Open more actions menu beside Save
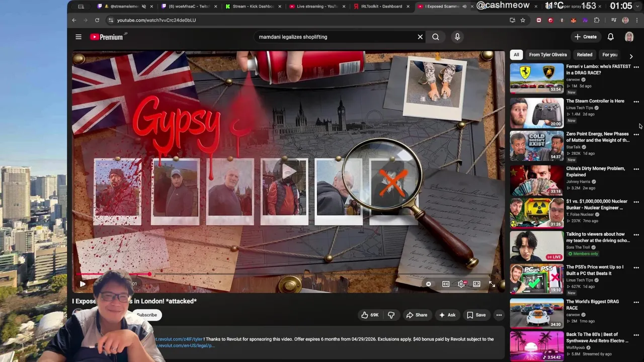 pyautogui.click(x=499, y=315)
